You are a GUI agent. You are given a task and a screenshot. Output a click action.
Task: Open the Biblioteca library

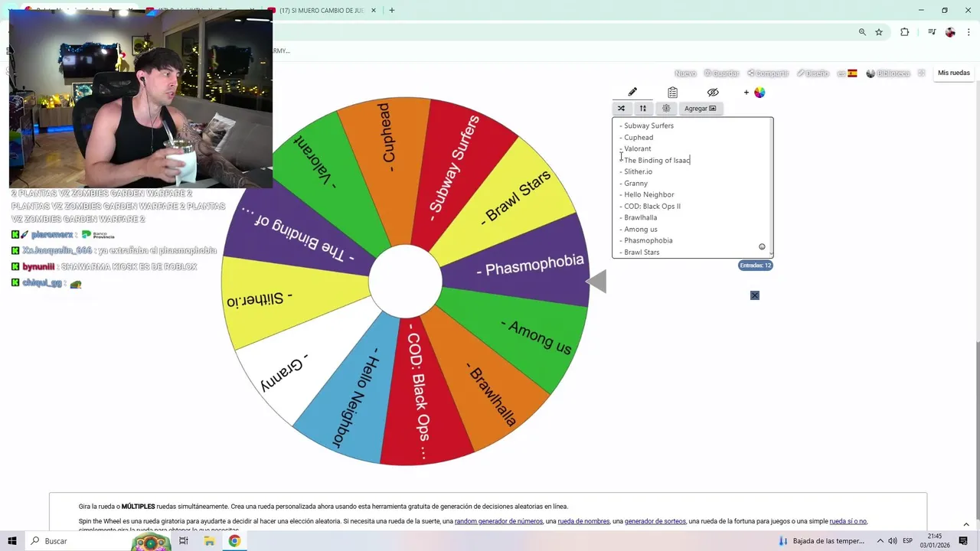(x=888, y=73)
